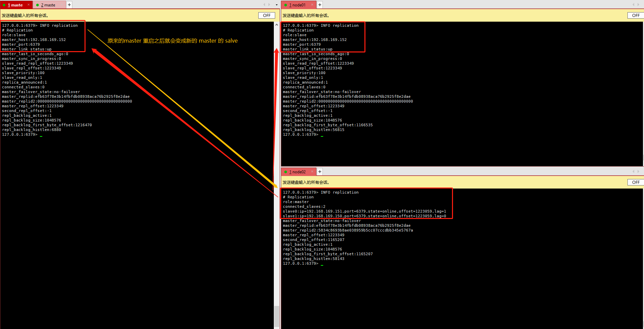This screenshot has height=329, width=644.
Task: Click the send-keyboard-input message in node01 pane
Action: tap(306, 16)
